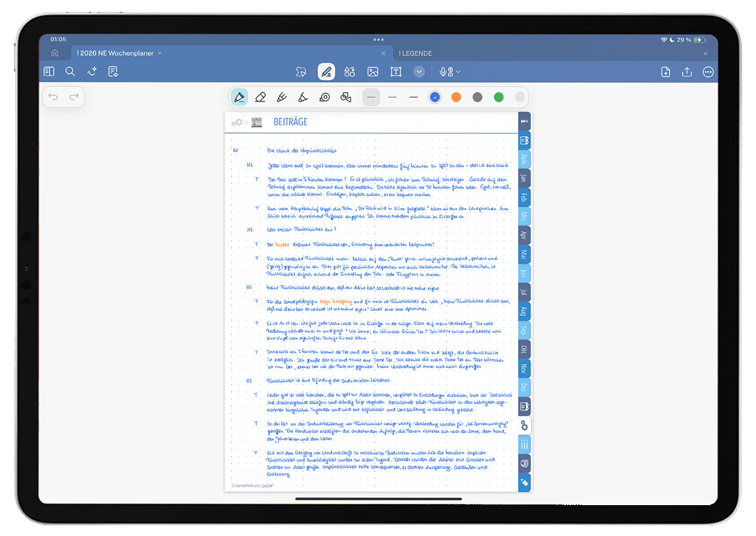756x536 pixels.
Task: Open search with the magnifier icon
Action: click(70, 72)
